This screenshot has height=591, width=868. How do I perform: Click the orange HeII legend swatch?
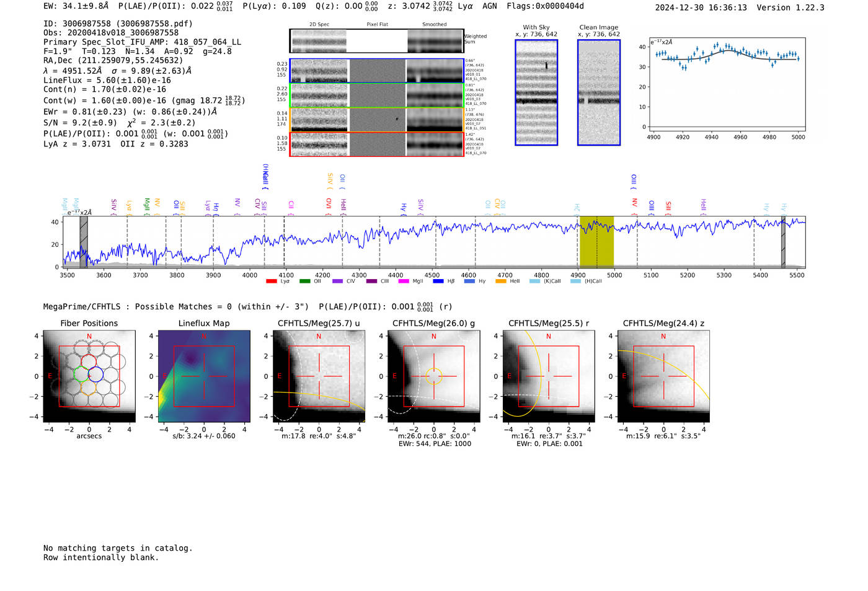click(501, 282)
